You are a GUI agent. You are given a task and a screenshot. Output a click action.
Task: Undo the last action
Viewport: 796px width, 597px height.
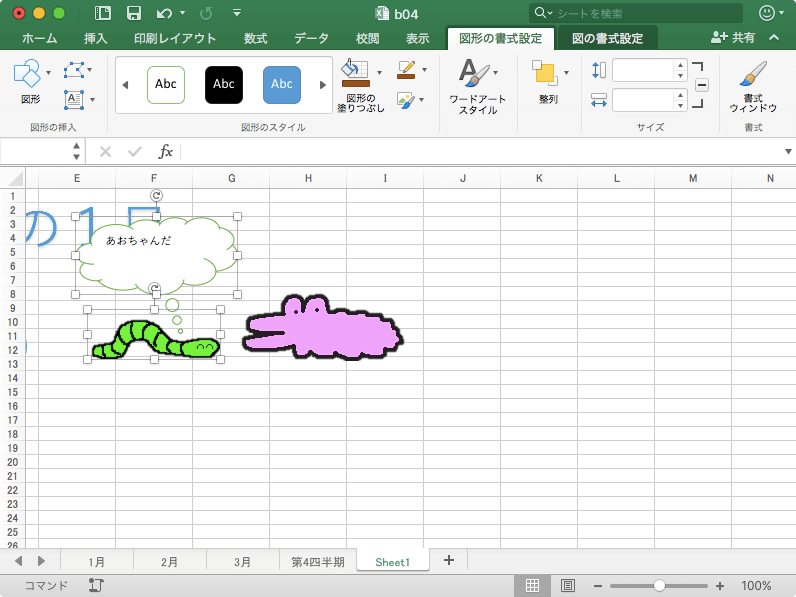164,13
